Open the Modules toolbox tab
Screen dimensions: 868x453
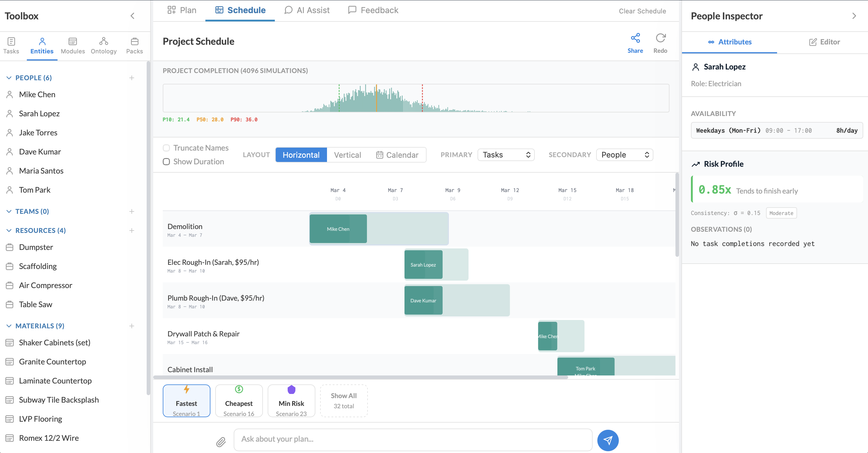point(73,46)
